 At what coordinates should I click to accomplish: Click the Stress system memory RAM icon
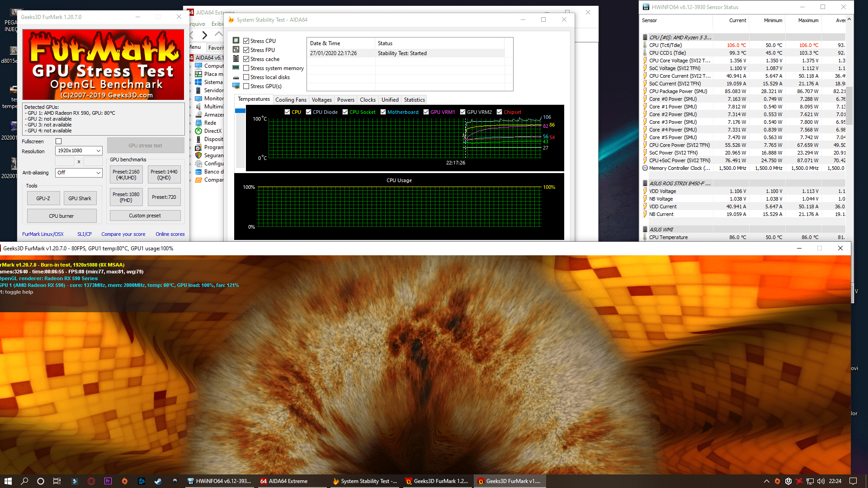click(x=236, y=68)
